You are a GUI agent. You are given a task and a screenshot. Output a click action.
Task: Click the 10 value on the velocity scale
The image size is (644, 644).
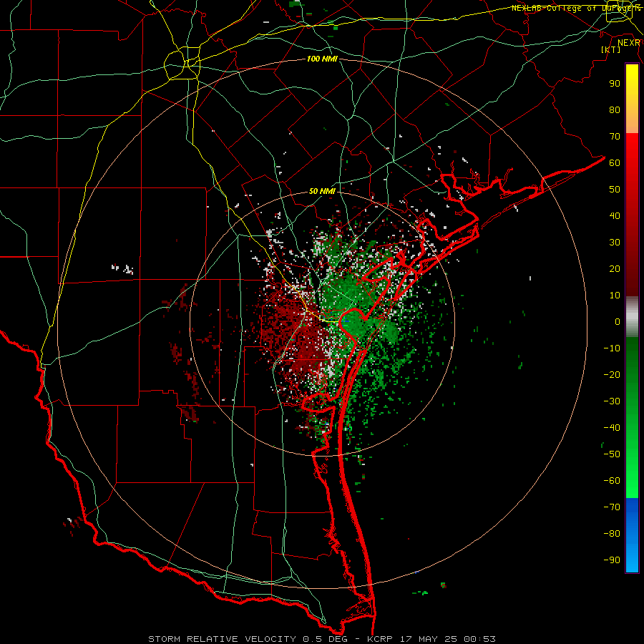click(x=615, y=296)
